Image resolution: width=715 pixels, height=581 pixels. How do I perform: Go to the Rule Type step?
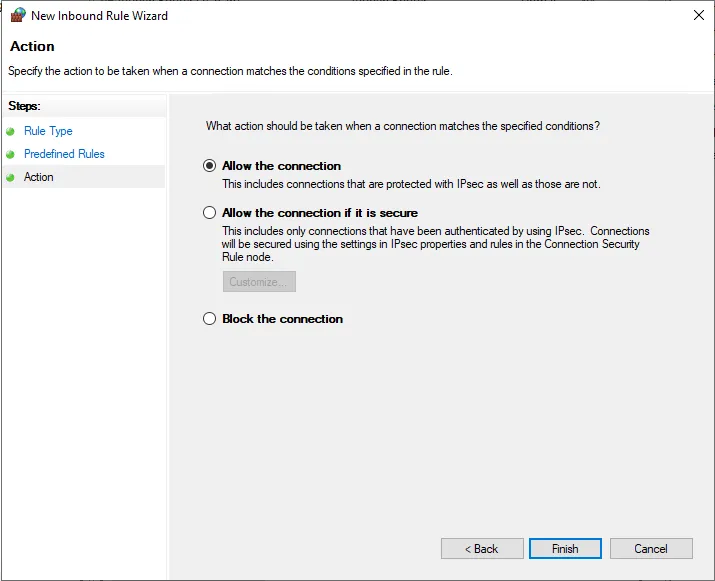coord(48,131)
